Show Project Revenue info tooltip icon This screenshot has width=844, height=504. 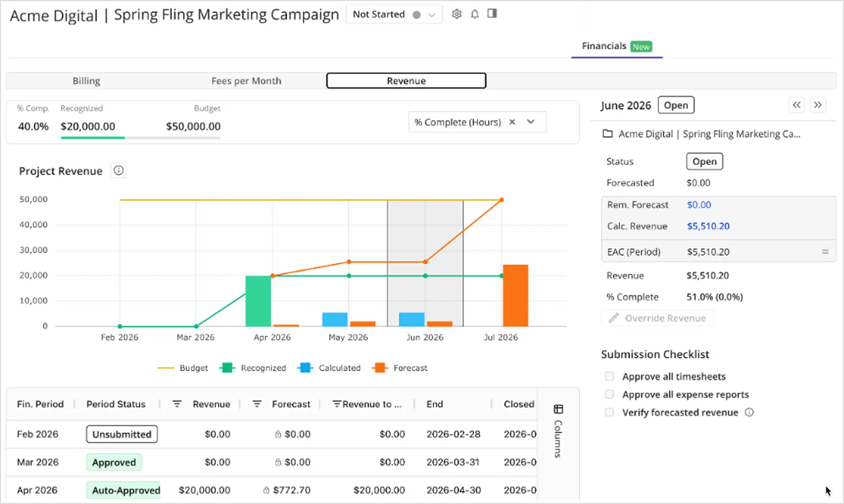coord(119,170)
